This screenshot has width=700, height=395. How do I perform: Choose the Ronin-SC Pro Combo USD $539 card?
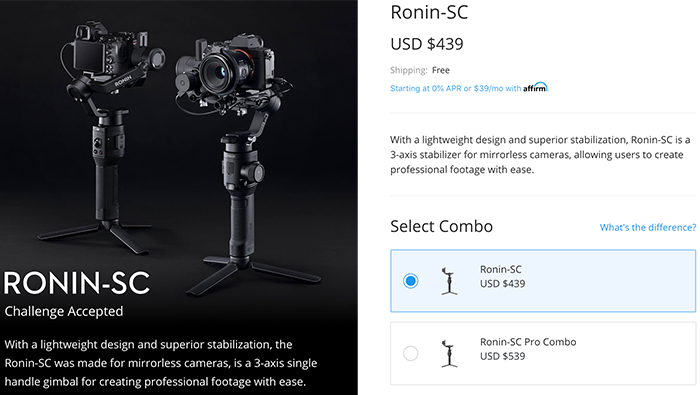point(543,353)
